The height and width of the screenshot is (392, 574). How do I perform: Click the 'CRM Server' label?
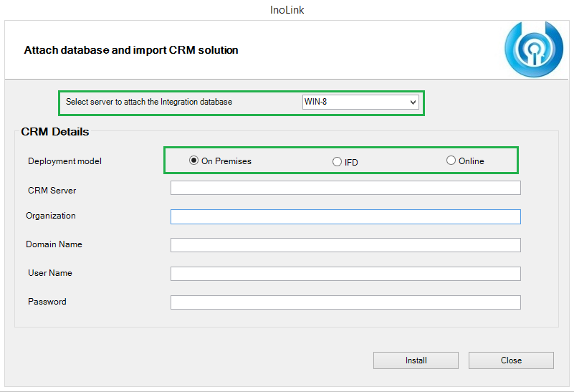point(52,191)
